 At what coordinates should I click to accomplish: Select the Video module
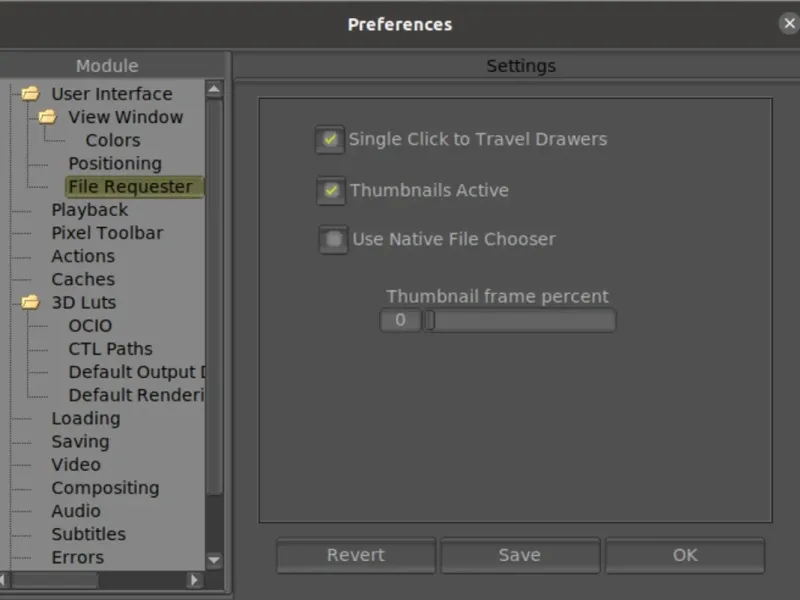pyautogui.click(x=76, y=464)
